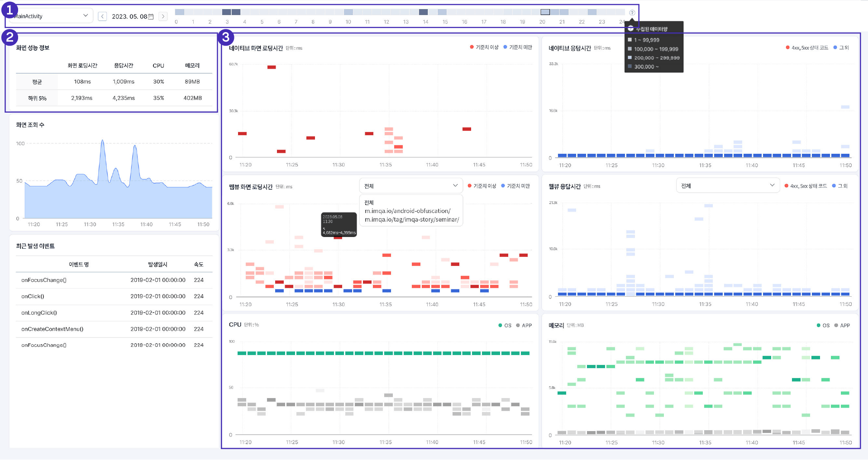
Task: Click the hour 3 dark block on timeline
Action: (231, 12)
